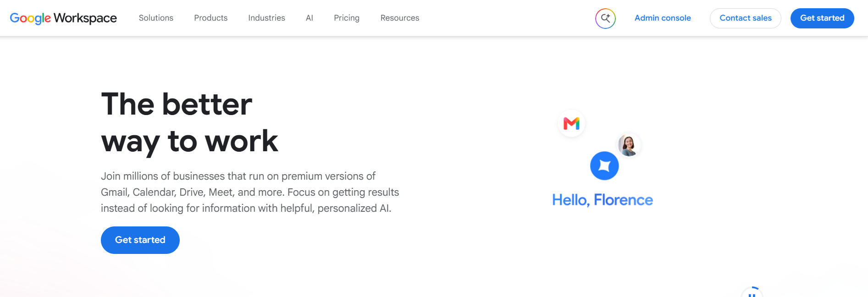Open the AI search sparkle icon
868x297 pixels.
605,18
